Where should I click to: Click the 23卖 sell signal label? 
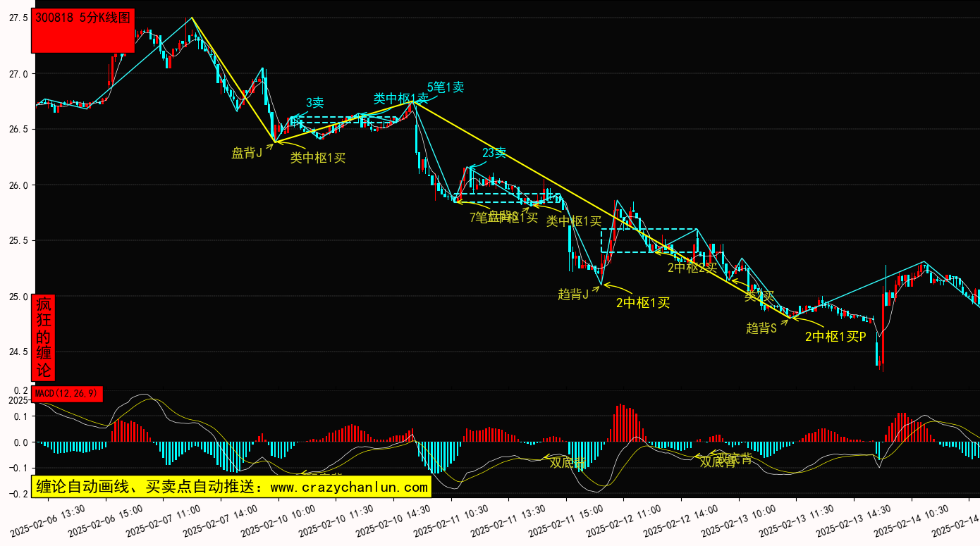click(494, 153)
